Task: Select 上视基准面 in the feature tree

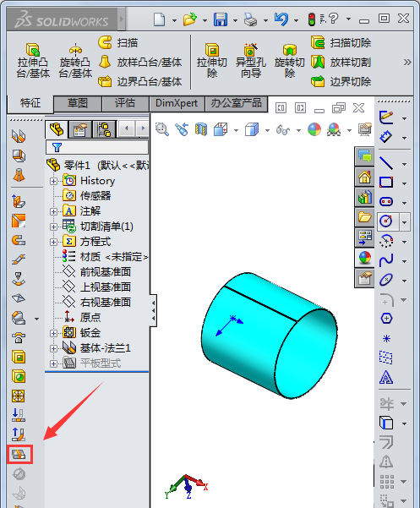Action: (106, 287)
